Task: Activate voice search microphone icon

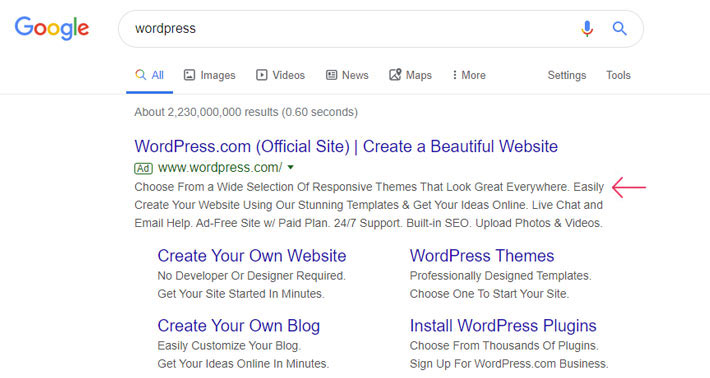Action: pyautogui.click(x=587, y=29)
